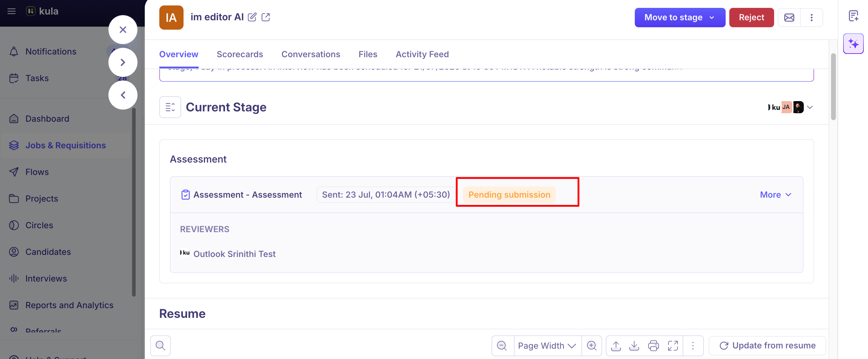Screen dimensions: 868x359
Task: Open candidate in new tab icon
Action: pyautogui.click(x=266, y=17)
